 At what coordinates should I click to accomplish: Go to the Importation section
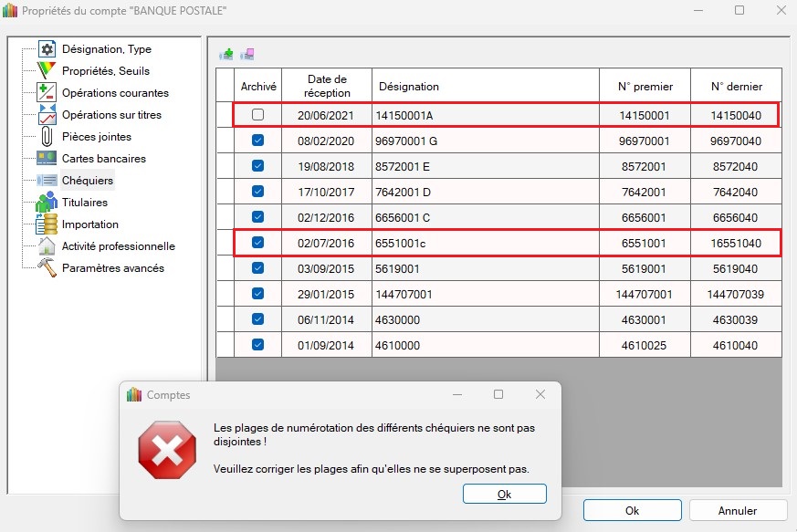(90, 224)
